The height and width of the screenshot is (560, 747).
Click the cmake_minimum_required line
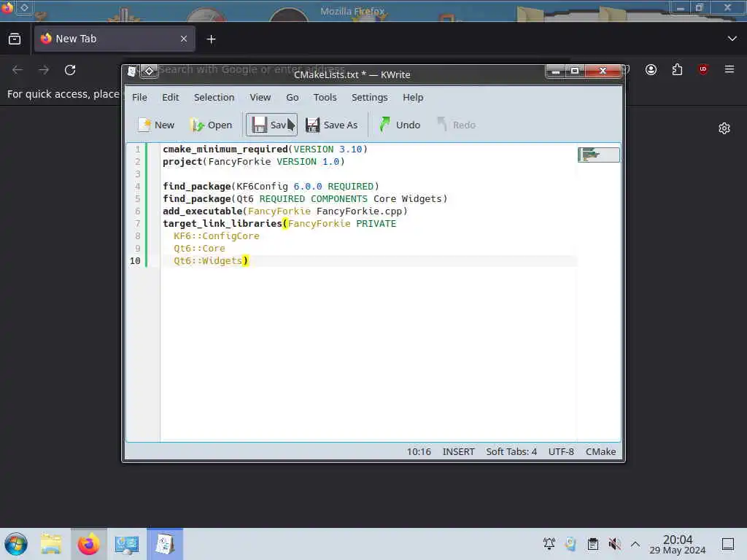click(265, 149)
